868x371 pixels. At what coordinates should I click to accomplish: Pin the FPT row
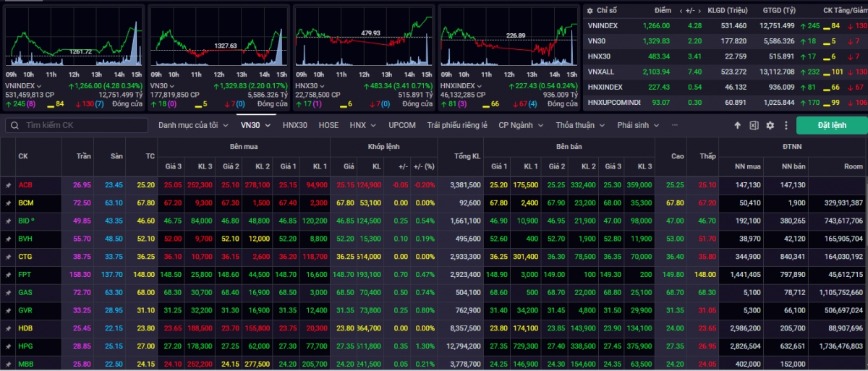pyautogui.click(x=8, y=275)
